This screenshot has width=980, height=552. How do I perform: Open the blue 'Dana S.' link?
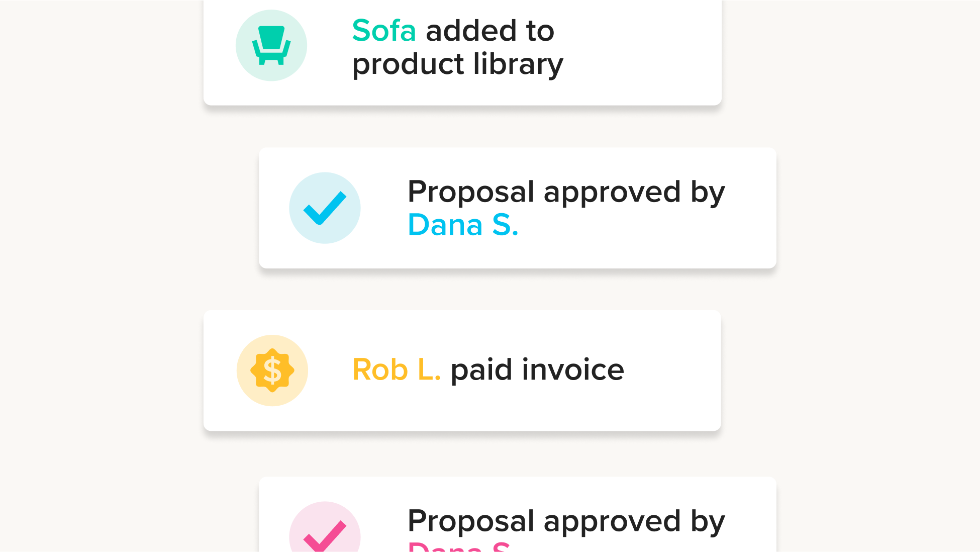463,225
